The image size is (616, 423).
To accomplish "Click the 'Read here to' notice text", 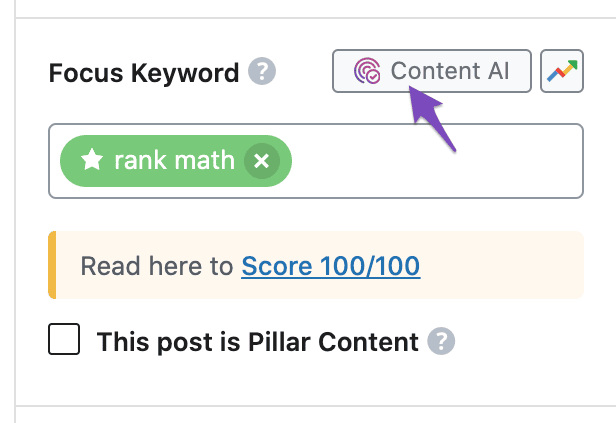I will 157,266.
